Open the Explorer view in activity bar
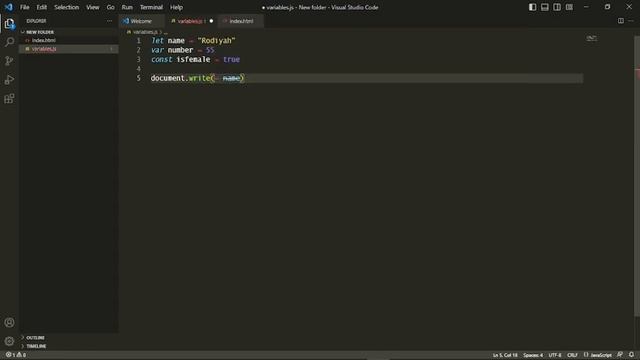Viewport: 640px width, 360px height. [9, 24]
